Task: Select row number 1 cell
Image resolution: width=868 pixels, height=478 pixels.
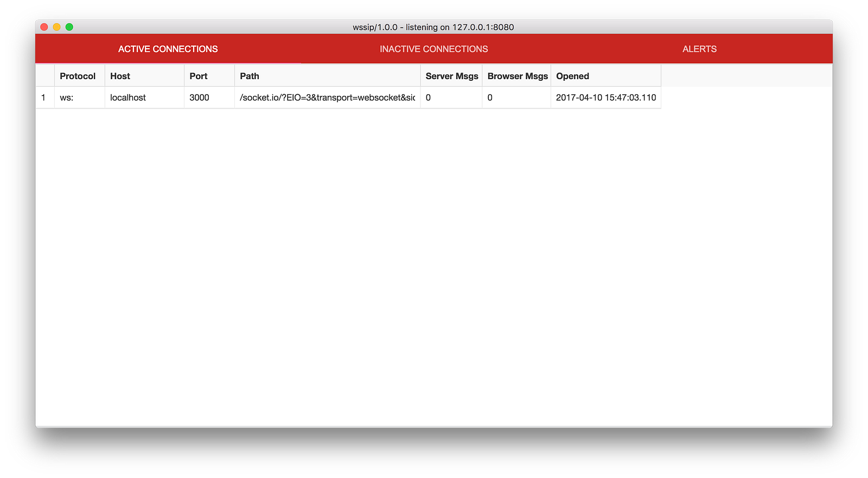Action: pyautogui.click(x=45, y=98)
